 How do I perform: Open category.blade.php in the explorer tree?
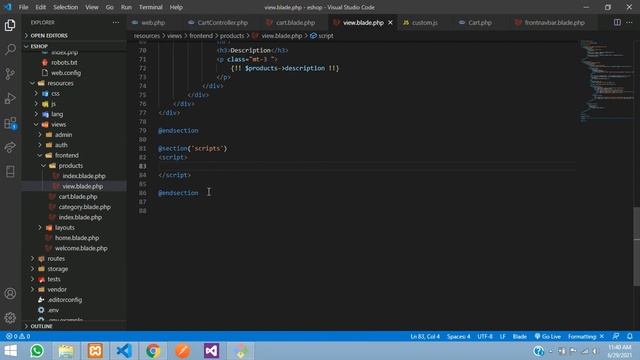(84, 207)
